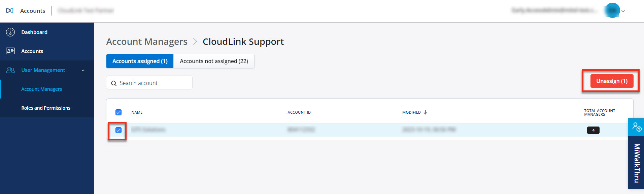Select the Accounts assigned tab
Screen dimensions: 644x194
pyautogui.click(x=140, y=61)
